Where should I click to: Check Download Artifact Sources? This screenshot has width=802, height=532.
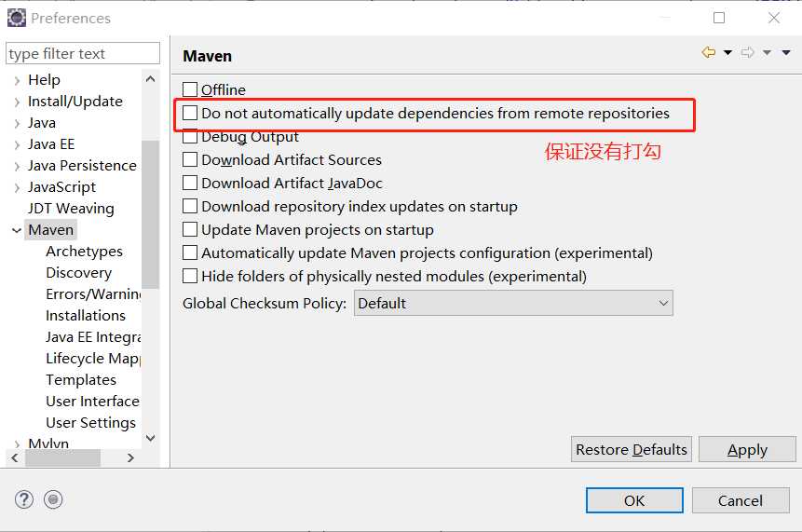tap(190, 160)
